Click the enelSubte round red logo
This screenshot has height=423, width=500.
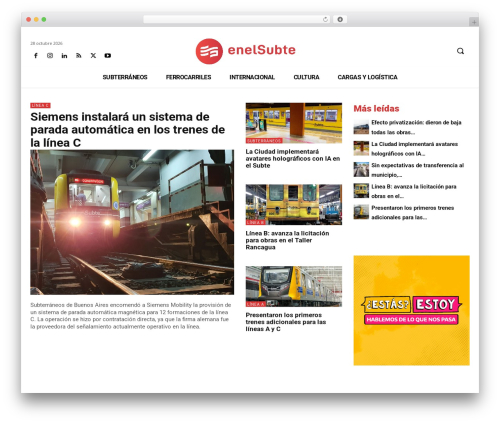pyautogui.click(x=209, y=51)
